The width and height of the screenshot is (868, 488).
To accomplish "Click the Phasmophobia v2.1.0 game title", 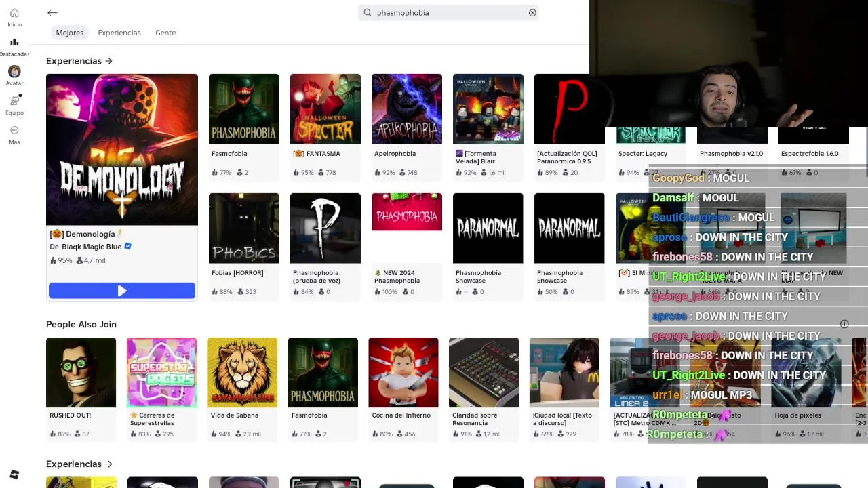I will click(731, 154).
